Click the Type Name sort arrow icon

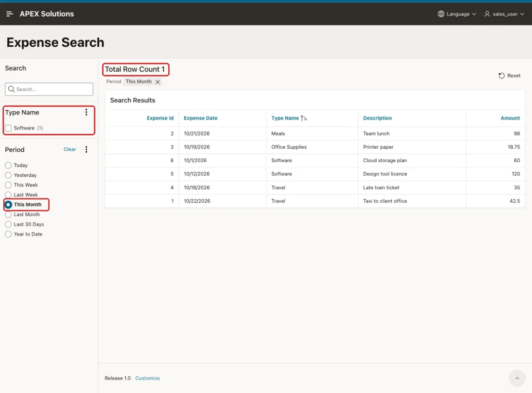pyautogui.click(x=303, y=118)
